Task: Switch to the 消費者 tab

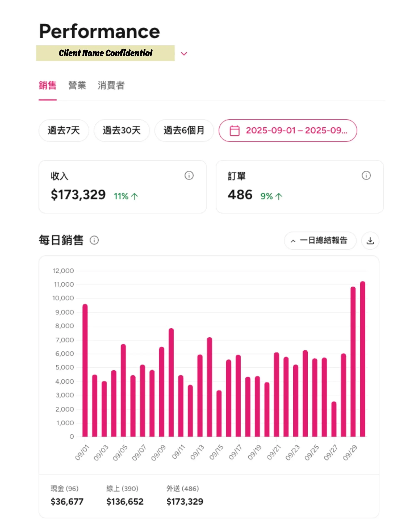Action: (111, 85)
